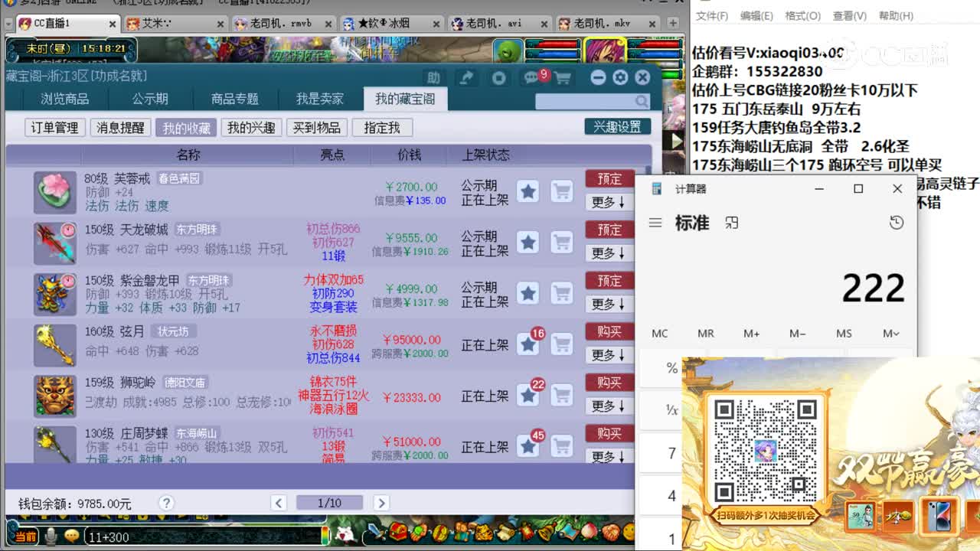Screen dimensions: 980x551
Task: Open Notepad 格式(O) menu
Action: tap(802, 15)
